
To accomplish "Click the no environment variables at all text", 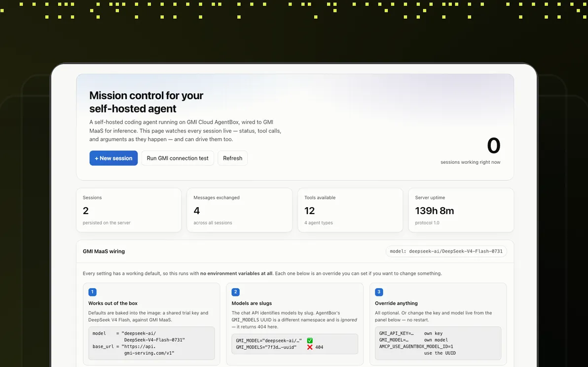I will coord(236,273).
